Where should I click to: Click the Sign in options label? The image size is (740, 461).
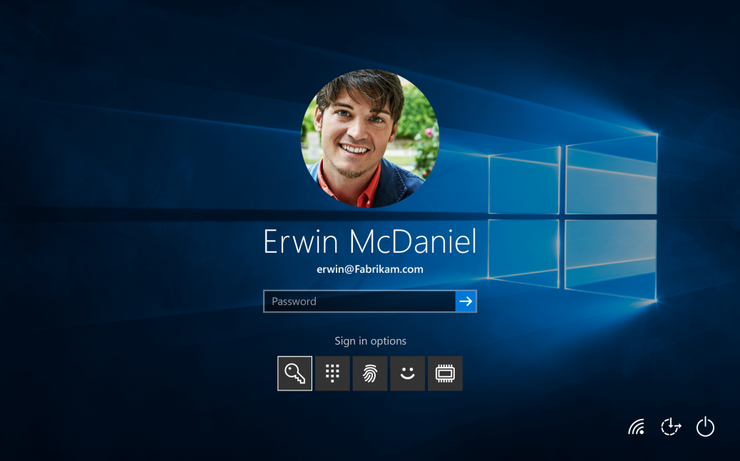click(370, 341)
